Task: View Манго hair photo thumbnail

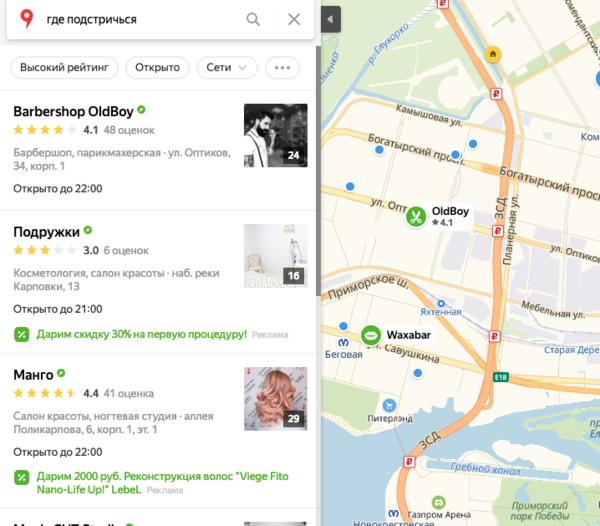Action: (x=276, y=399)
